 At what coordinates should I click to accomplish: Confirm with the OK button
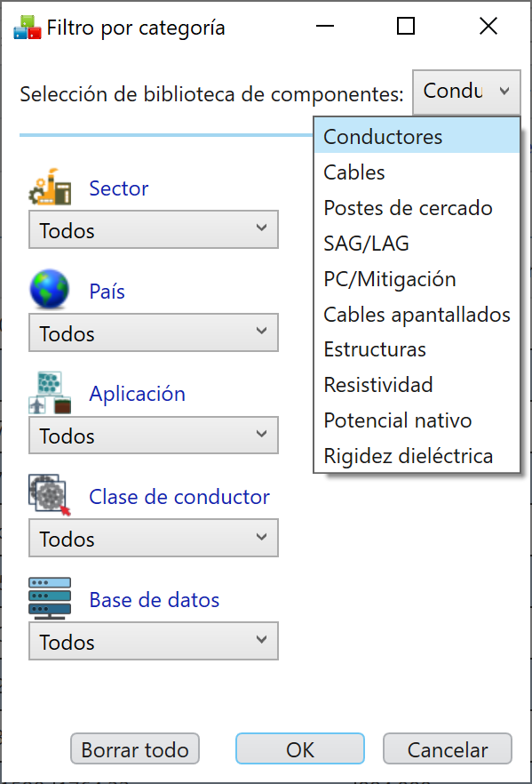point(300,749)
